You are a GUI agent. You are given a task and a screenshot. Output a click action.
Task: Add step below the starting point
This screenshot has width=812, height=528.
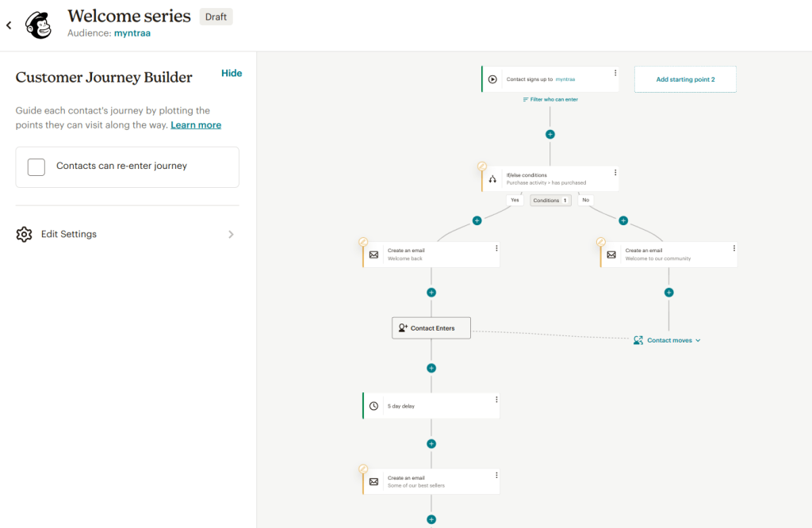(x=550, y=134)
